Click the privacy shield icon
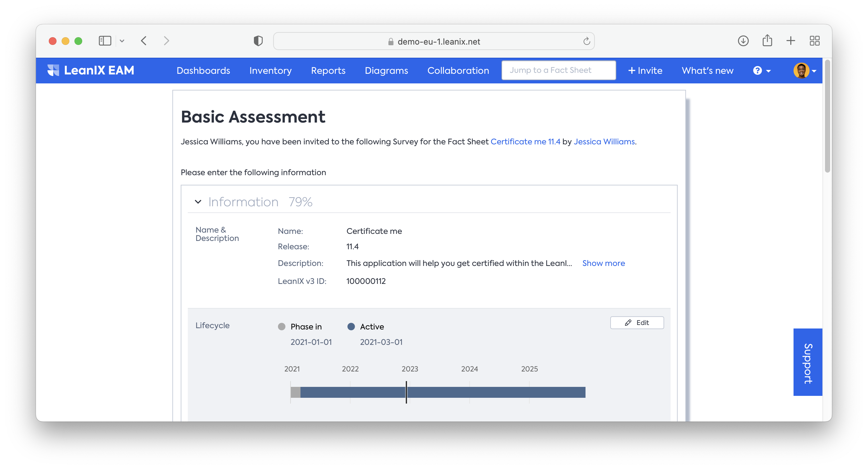Screen dimensions: 868x469 [x=258, y=41]
